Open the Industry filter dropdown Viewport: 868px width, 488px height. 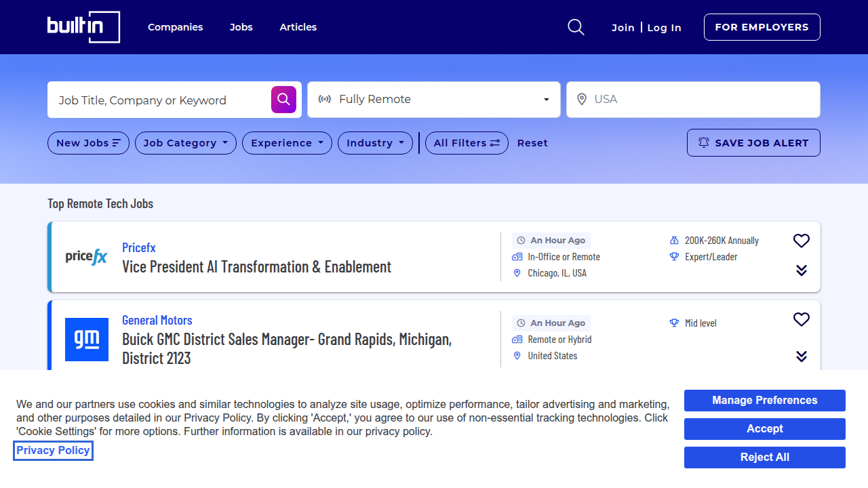pos(375,143)
